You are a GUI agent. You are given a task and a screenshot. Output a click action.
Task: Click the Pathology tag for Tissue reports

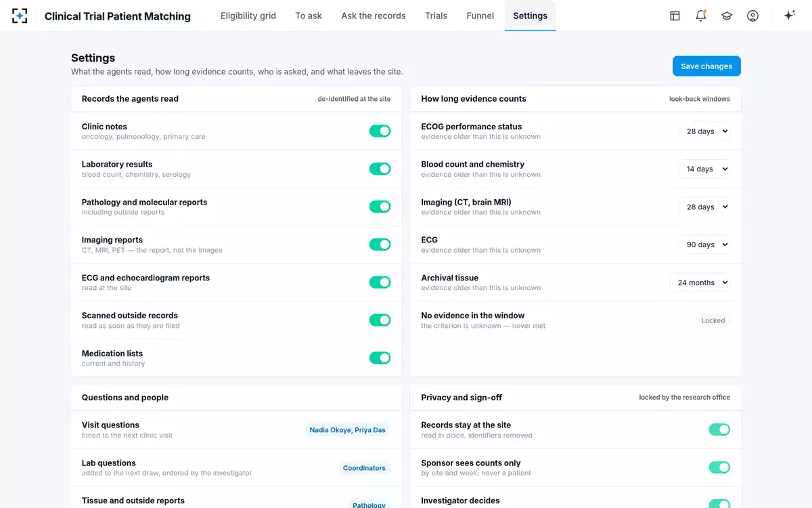click(x=369, y=505)
